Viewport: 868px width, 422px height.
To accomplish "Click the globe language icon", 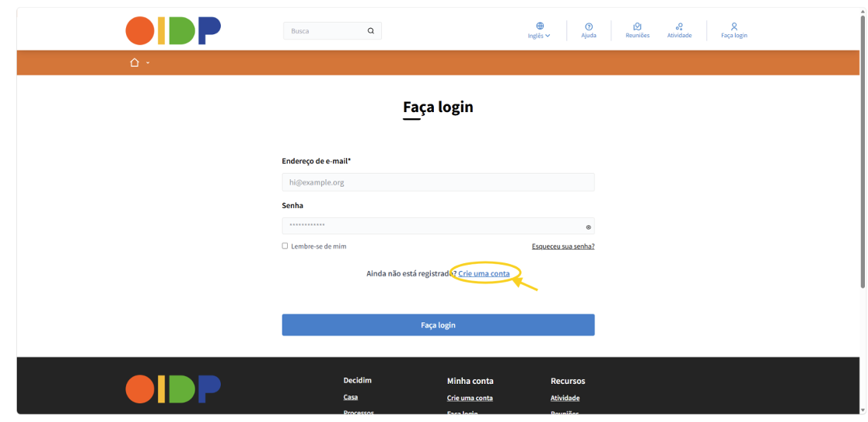I will click(x=540, y=26).
